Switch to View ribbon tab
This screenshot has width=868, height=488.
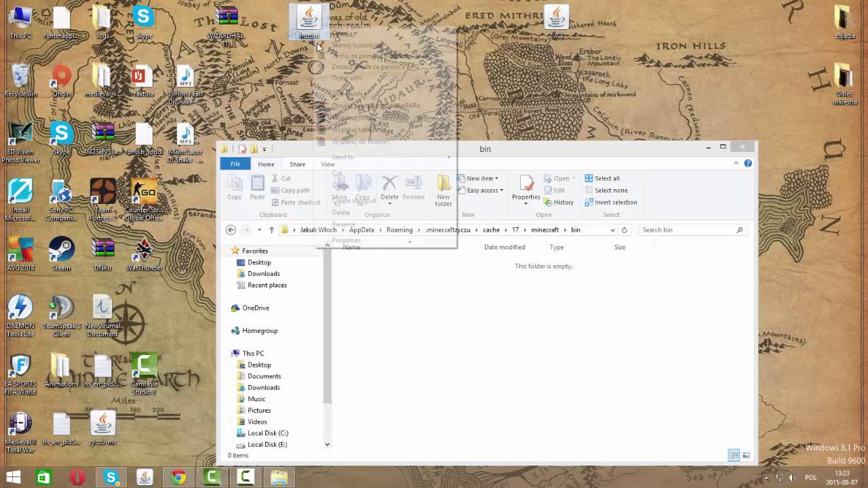click(x=328, y=164)
